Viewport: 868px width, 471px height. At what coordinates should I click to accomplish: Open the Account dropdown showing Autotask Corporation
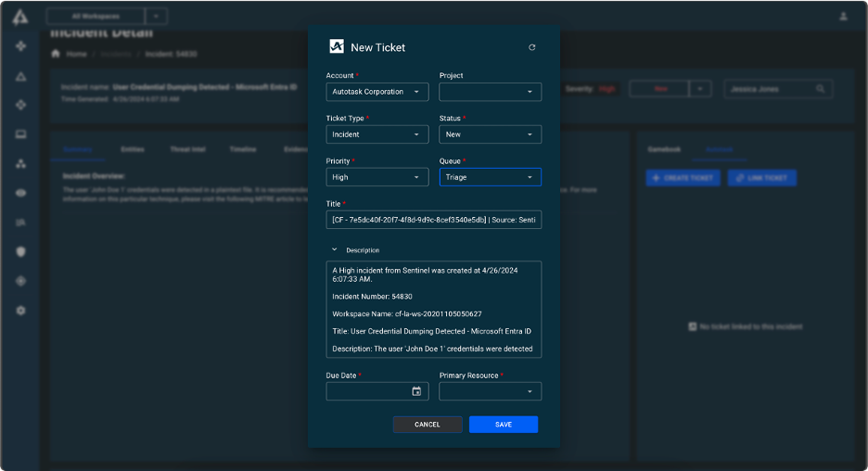coord(377,92)
